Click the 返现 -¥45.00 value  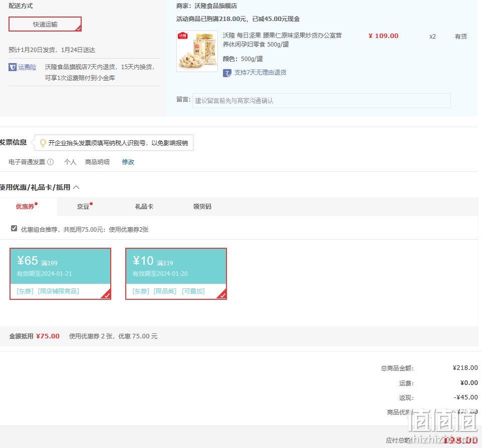tap(465, 397)
